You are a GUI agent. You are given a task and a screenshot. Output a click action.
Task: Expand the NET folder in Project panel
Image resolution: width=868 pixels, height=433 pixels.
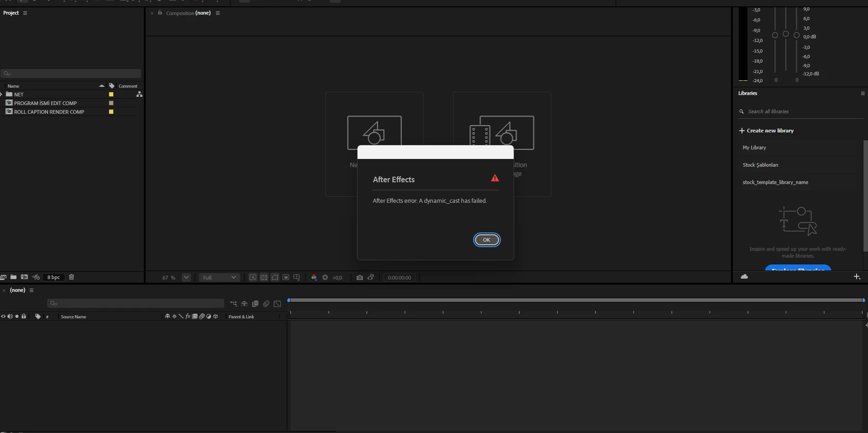(x=1, y=94)
